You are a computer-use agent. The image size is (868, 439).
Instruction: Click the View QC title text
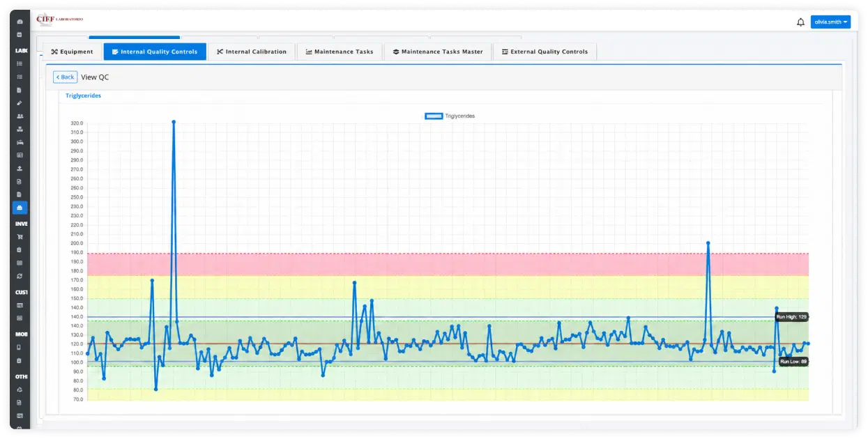[95, 77]
